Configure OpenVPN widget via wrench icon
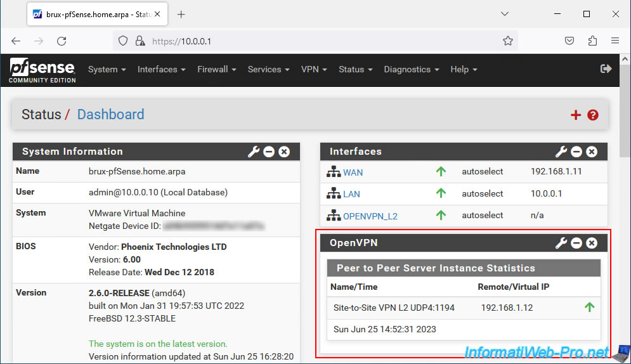The width and height of the screenshot is (631, 364). [x=561, y=243]
